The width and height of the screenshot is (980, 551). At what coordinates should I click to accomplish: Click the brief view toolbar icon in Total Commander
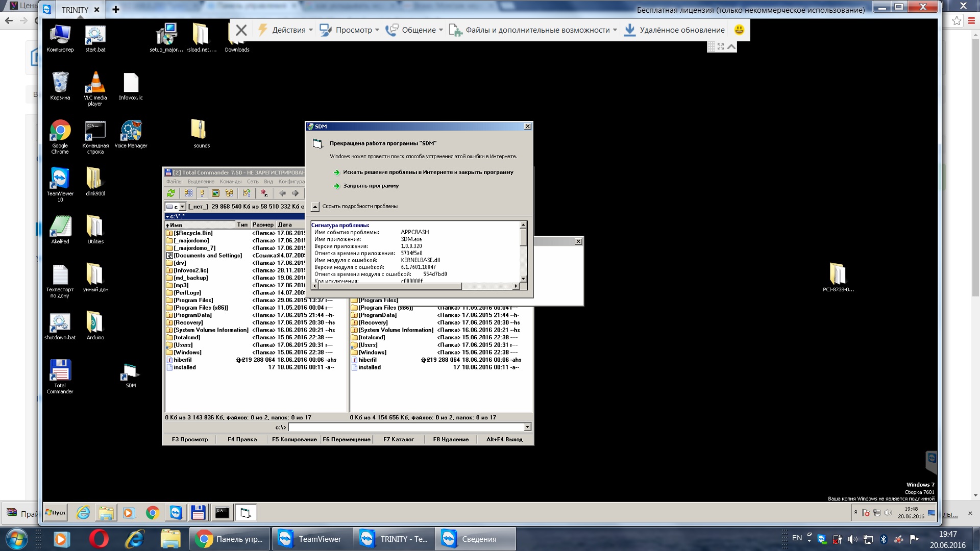[x=188, y=193]
